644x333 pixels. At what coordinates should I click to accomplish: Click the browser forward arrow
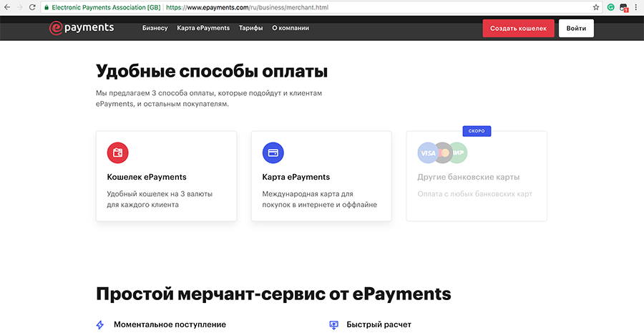click(19, 7)
